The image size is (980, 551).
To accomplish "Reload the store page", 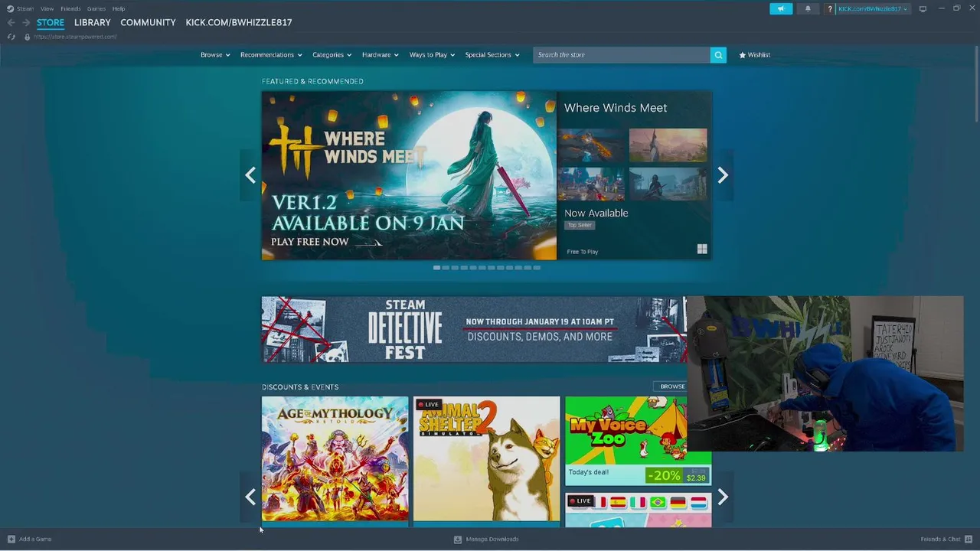I will (11, 37).
